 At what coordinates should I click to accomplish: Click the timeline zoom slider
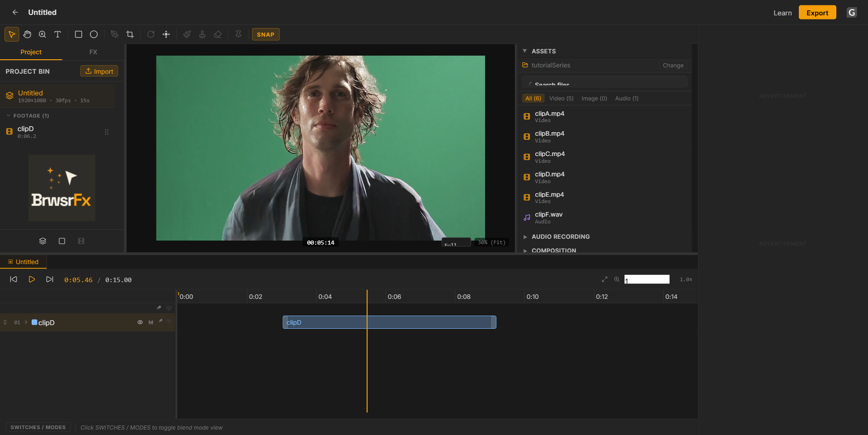[647, 279]
